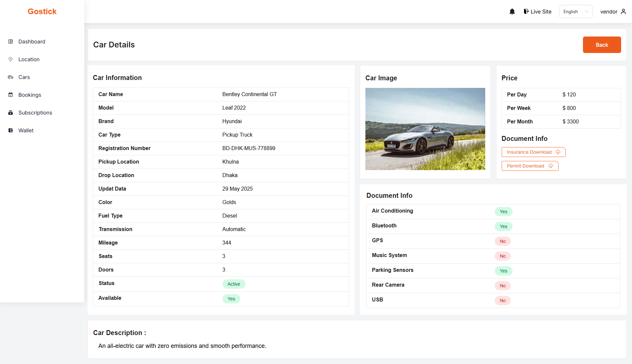Click the Bookings calendar icon
632x364 pixels.
click(11, 95)
